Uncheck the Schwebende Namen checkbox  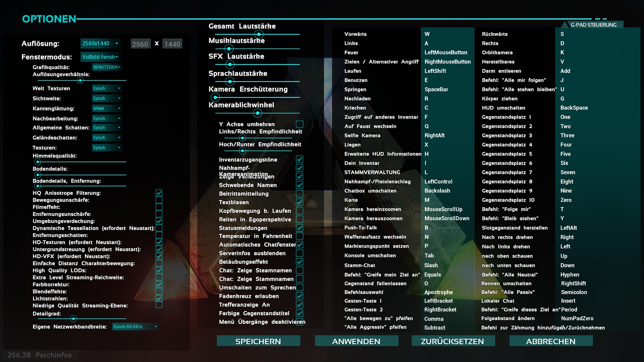click(x=299, y=185)
